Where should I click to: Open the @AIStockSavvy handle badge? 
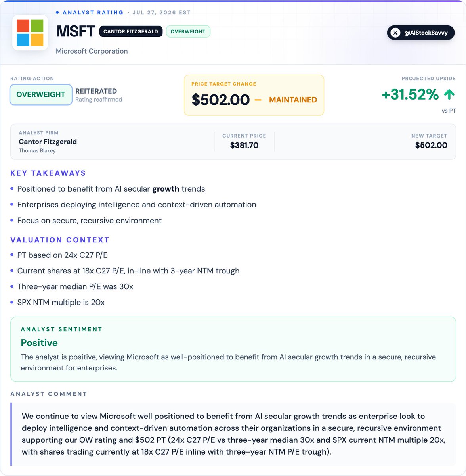pos(420,33)
